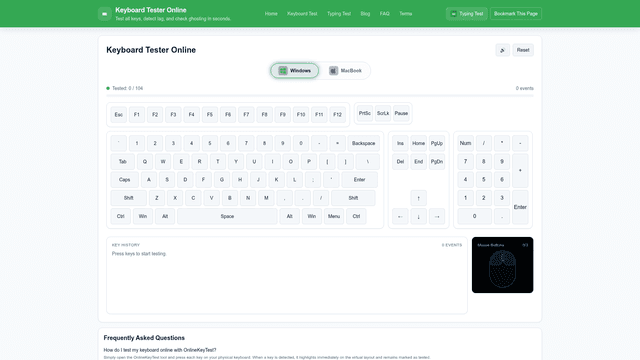Click the Space bar key
The height and width of the screenshot is (360, 640).
click(227, 216)
